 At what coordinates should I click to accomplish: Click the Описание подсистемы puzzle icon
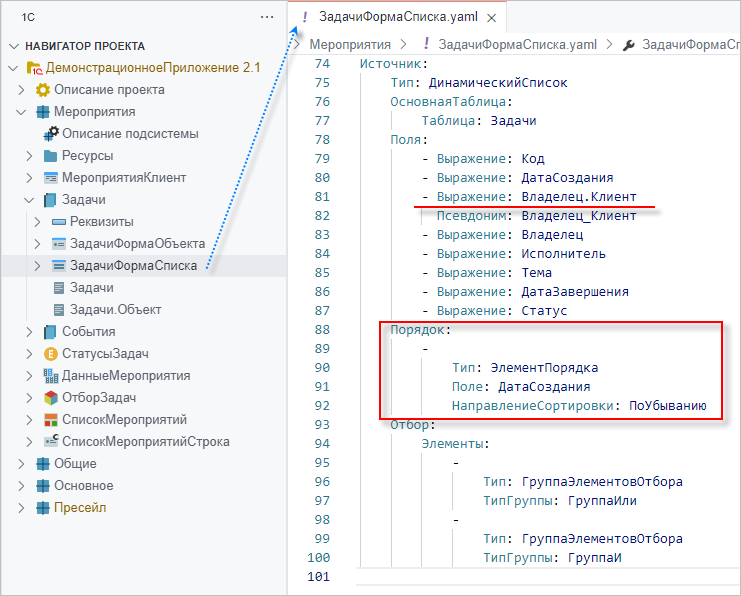tap(52, 134)
